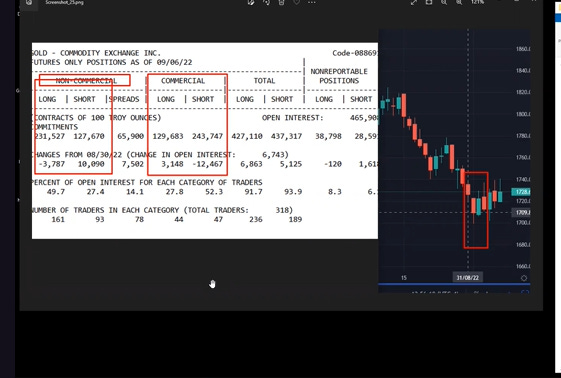The width and height of the screenshot is (561, 378).
Task: Click the 427,110 total long value
Action: click(247, 136)
